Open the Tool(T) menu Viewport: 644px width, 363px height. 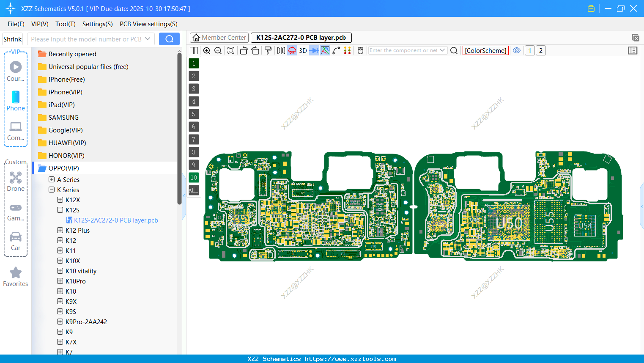(66, 24)
